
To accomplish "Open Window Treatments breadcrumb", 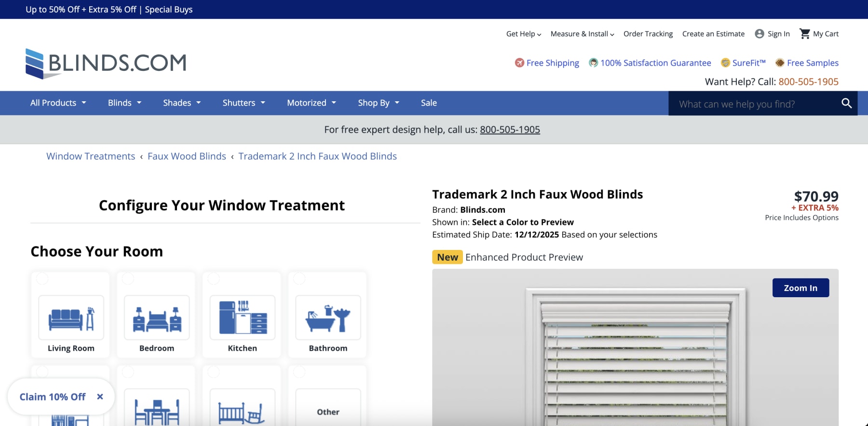I will pyautogui.click(x=91, y=156).
